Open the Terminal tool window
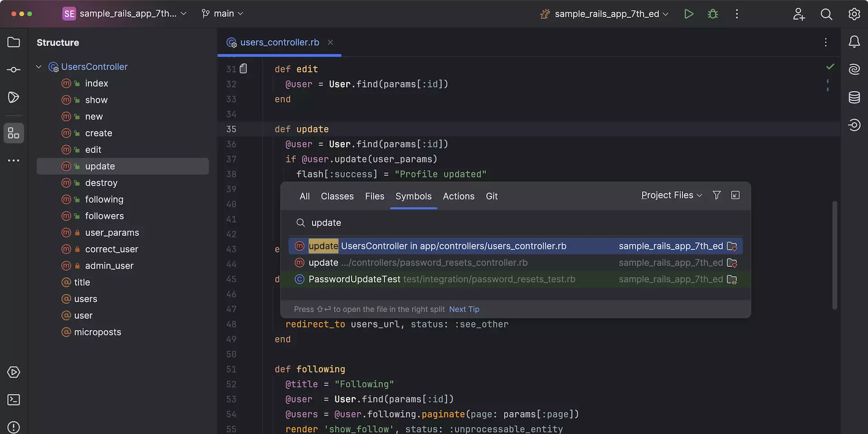The image size is (868, 434). [14, 400]
